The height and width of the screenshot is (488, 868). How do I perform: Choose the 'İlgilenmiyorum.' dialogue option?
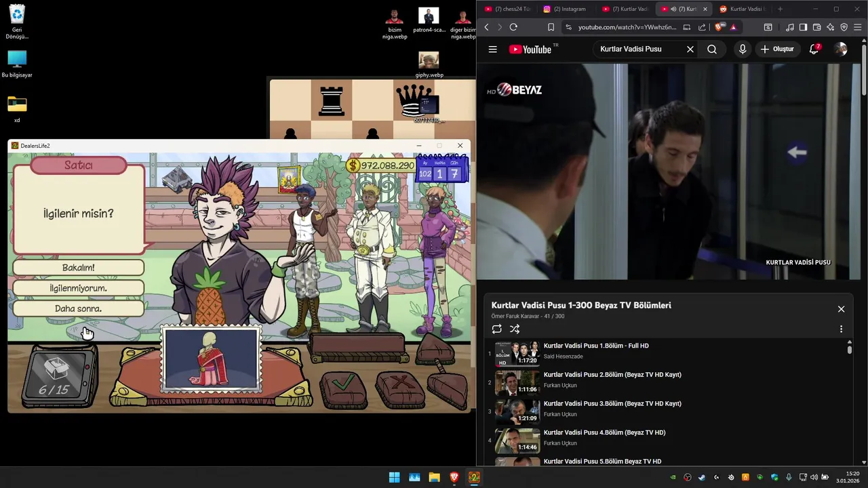coord(79,288)
